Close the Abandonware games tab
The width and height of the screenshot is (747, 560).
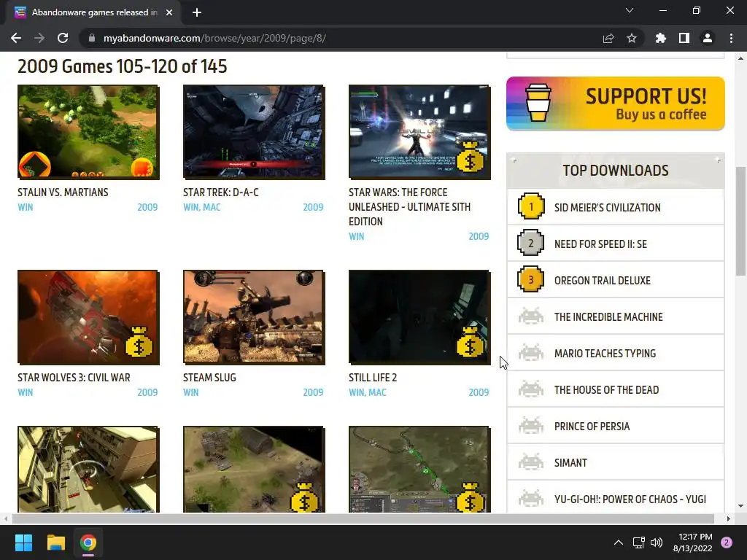pyautogui.click(x=169, y=12)
